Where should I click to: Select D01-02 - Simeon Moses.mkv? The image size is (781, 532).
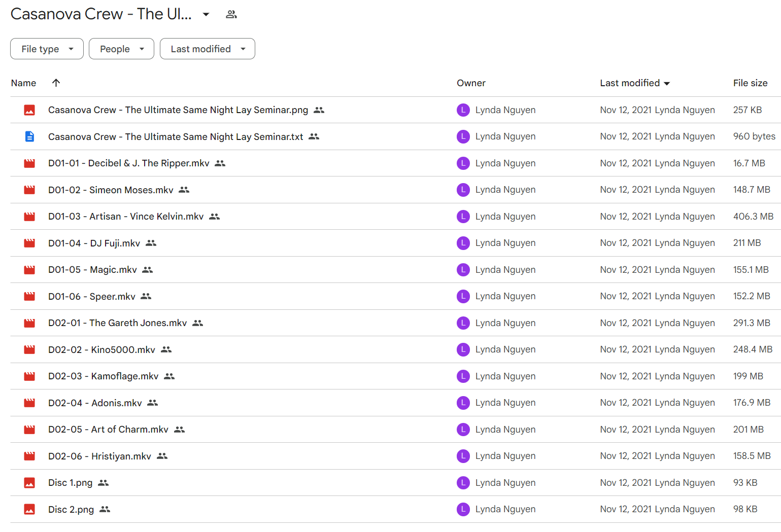click(x=111, y=190)
